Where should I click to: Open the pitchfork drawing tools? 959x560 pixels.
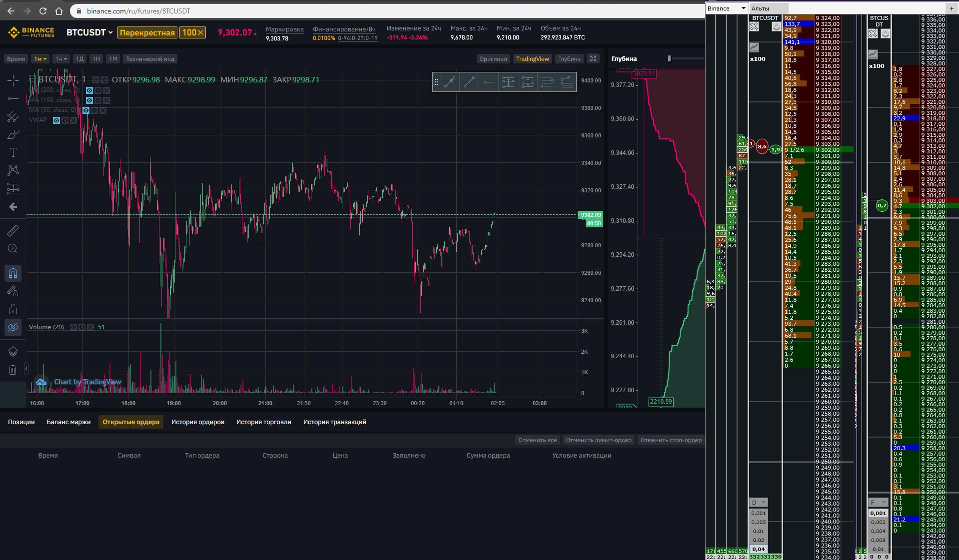[x=13, y=117]
